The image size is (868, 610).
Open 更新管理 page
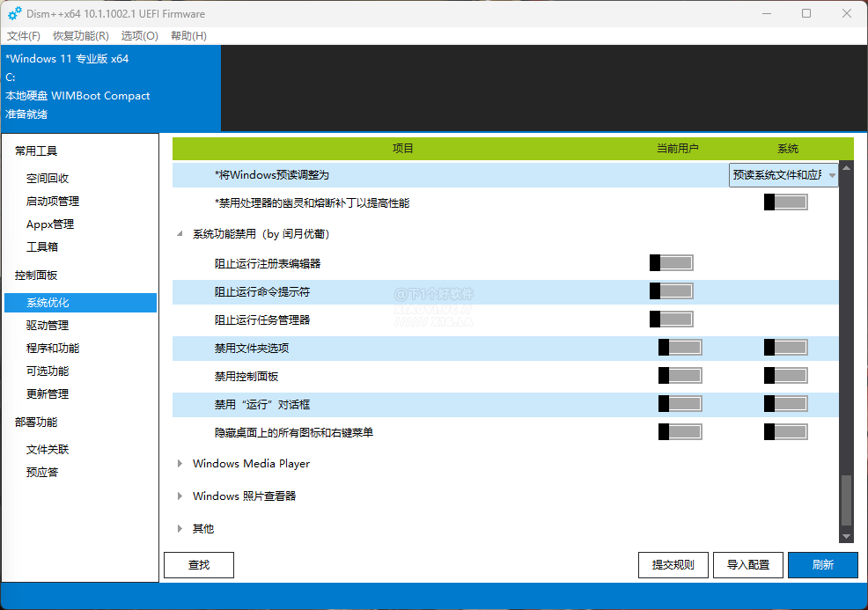(x=48, y=394)
